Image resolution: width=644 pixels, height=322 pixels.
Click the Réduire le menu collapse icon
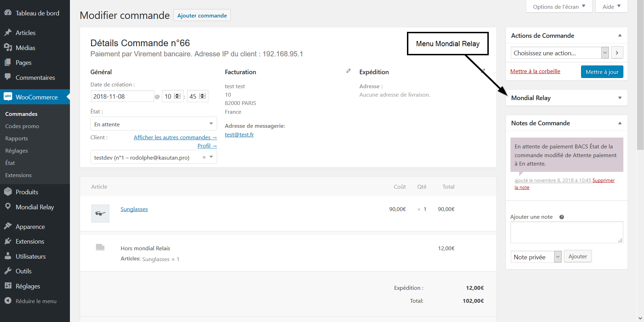(8, 301)
